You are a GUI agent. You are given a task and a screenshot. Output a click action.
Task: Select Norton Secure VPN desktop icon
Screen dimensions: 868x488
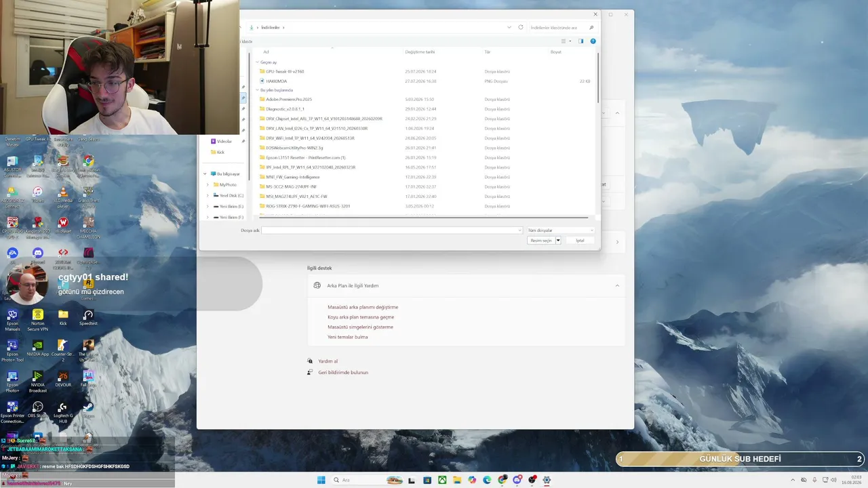pyautogui.click(x=38, y=320)
